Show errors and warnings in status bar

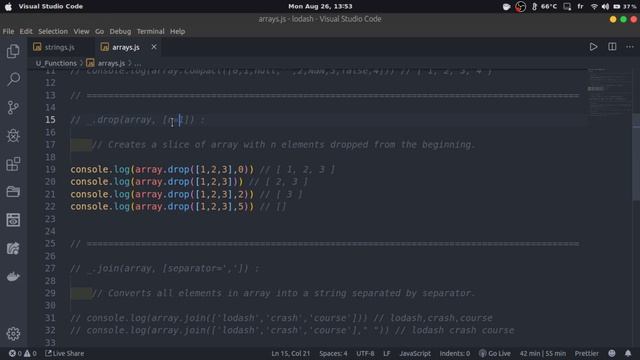click(23, 353)
